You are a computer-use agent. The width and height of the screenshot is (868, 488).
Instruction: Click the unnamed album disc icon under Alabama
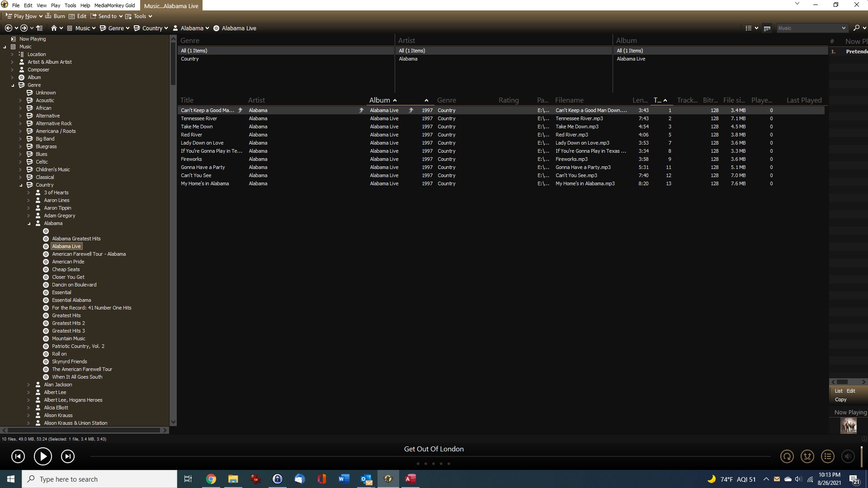[x=46, y=231]
